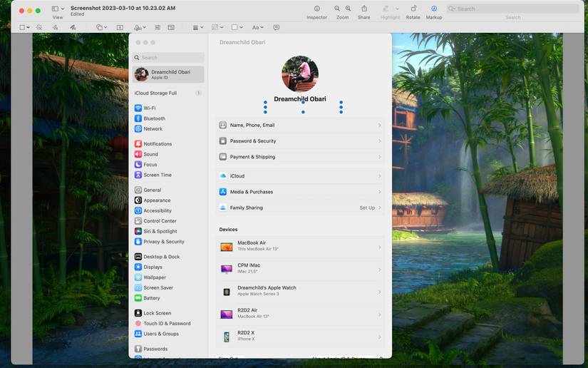
Task: Open the Shape Style line thickness dropdown
Action: [197, 27]
